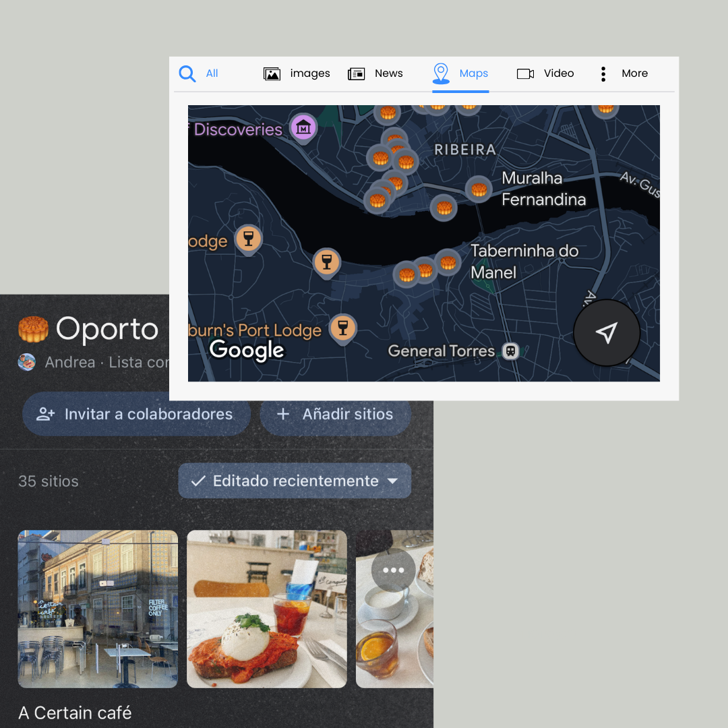Click the newspaper News icon
728x728 pixels.
(356, 74)
